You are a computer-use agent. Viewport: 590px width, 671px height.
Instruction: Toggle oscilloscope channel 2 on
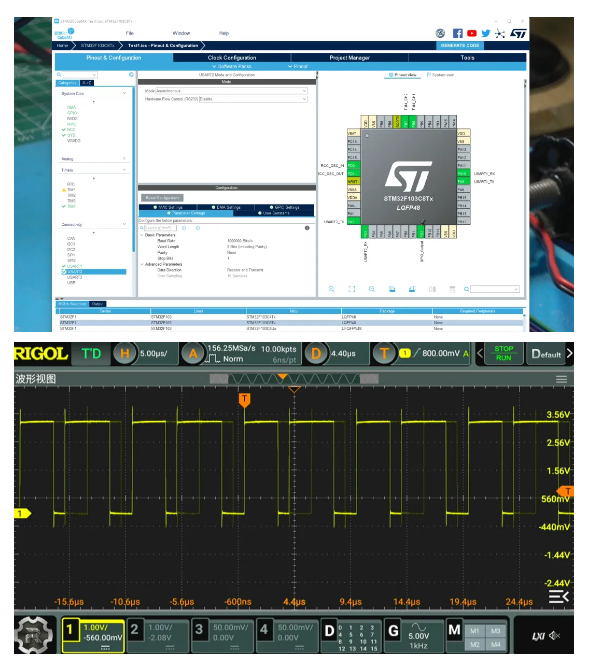tap(158, 635)
